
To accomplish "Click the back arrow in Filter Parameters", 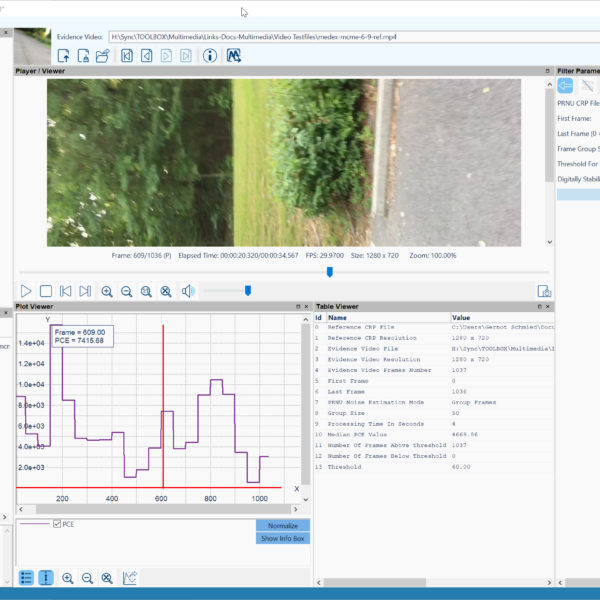I will 565,85.
